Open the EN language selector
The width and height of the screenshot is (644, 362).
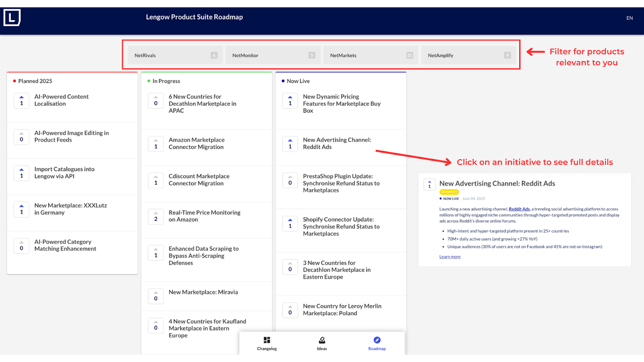(630, 18)
